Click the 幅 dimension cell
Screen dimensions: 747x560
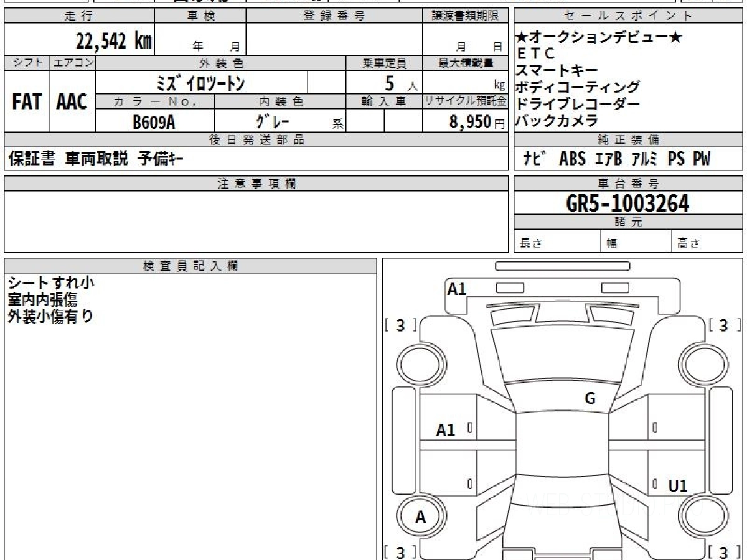point(636,241)
